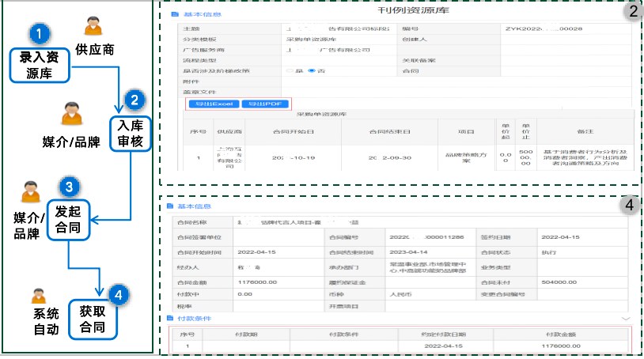
Task: Select the 是 radio option
Action: click(x=290, y=70)
